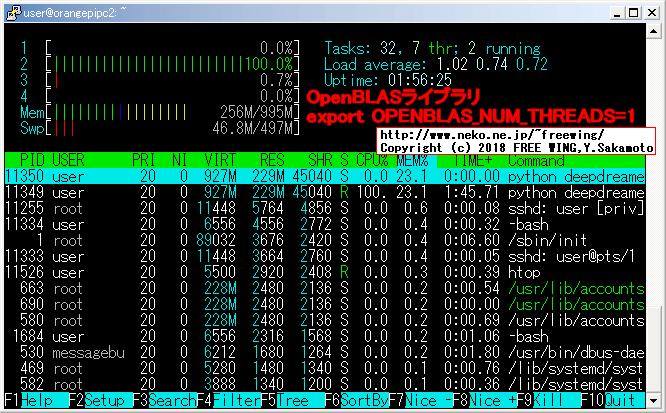Sort by VIRT column header

pos(220,160)
